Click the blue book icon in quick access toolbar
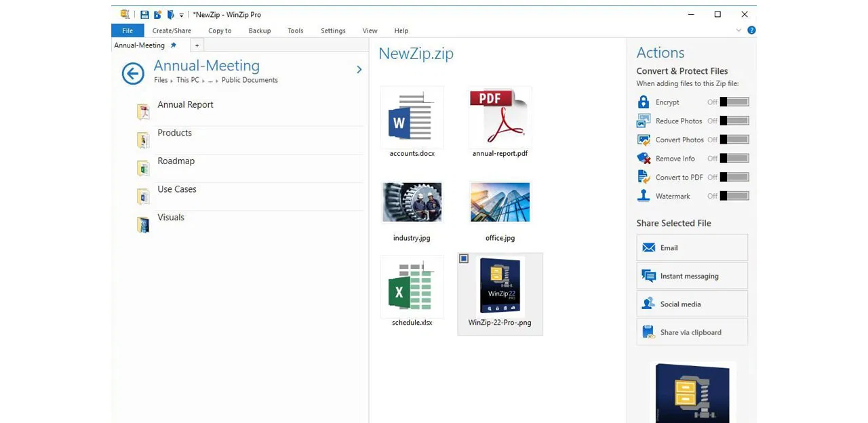Viewport: 868px width, 423px height. tap(170, 14)
